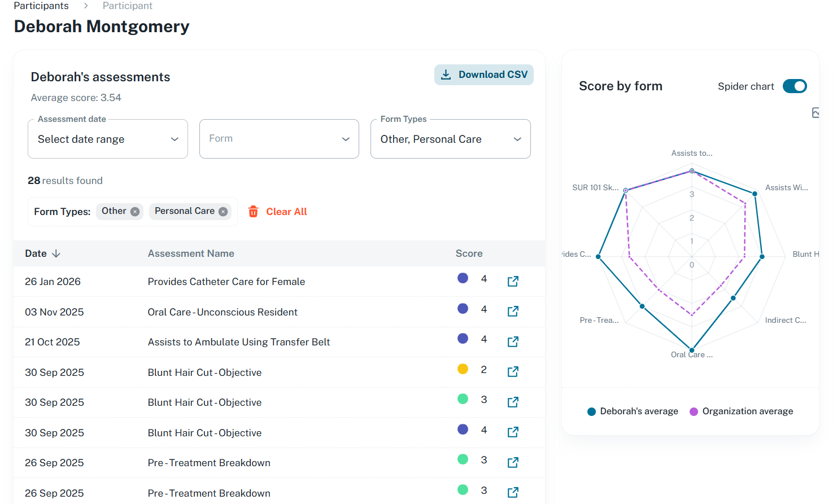837x504 pixels.
Task: Open Assists to Ambulate assessment external link icon
Action: click(x=512, y=341)
